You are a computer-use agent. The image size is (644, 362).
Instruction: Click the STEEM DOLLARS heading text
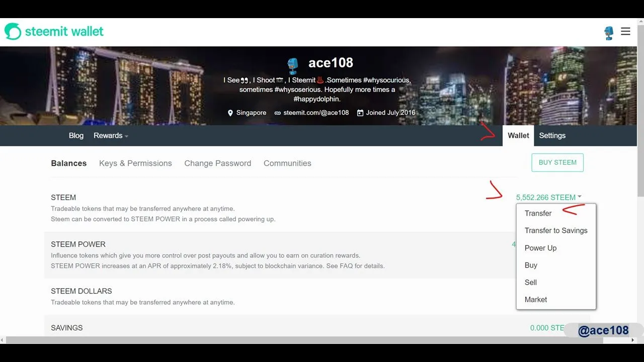tap(82, 291)
